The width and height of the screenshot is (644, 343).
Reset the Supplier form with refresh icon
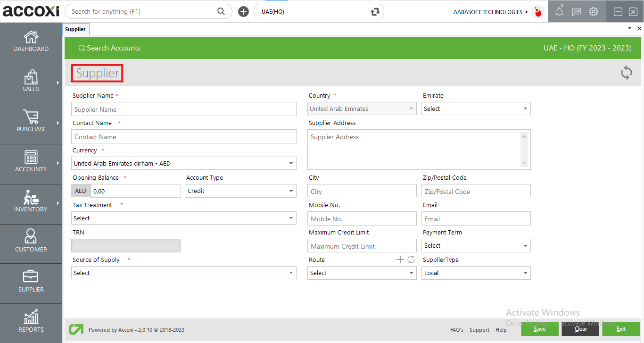[626, 73]
